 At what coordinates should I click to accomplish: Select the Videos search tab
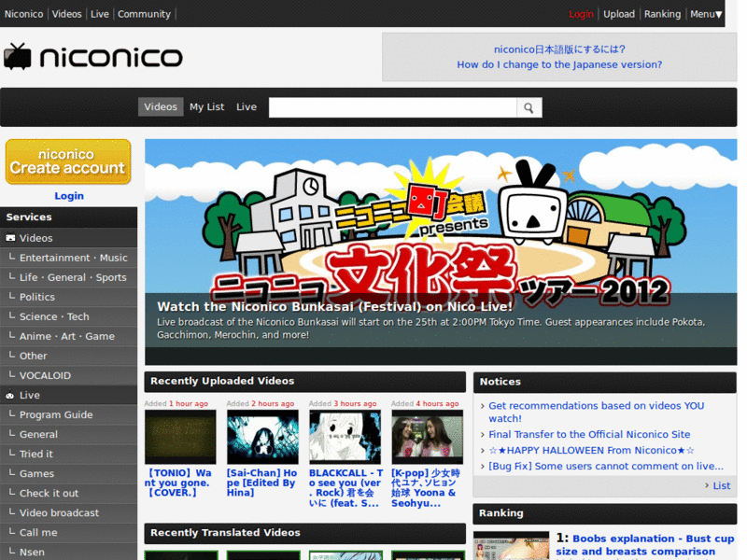(161, 106)
